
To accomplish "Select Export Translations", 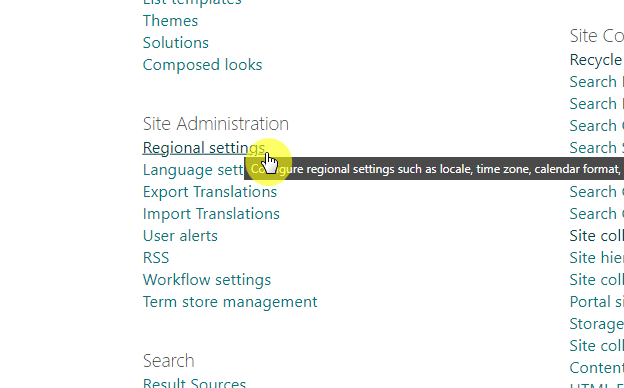I will (x=210, y=192).
